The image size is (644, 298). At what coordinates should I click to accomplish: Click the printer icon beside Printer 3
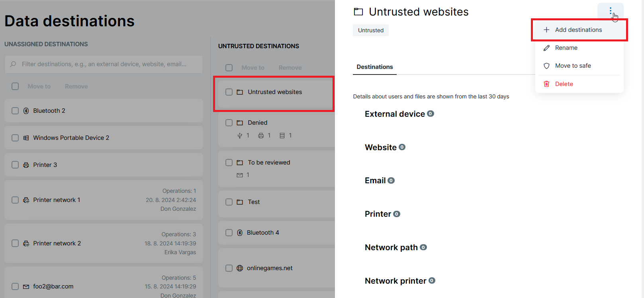click(x=26, y=165)
